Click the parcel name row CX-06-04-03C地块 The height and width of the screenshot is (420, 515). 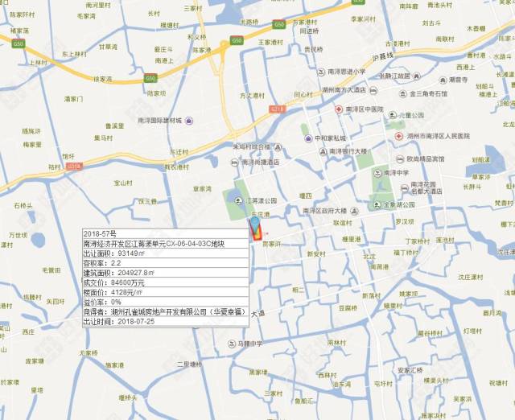166,244
